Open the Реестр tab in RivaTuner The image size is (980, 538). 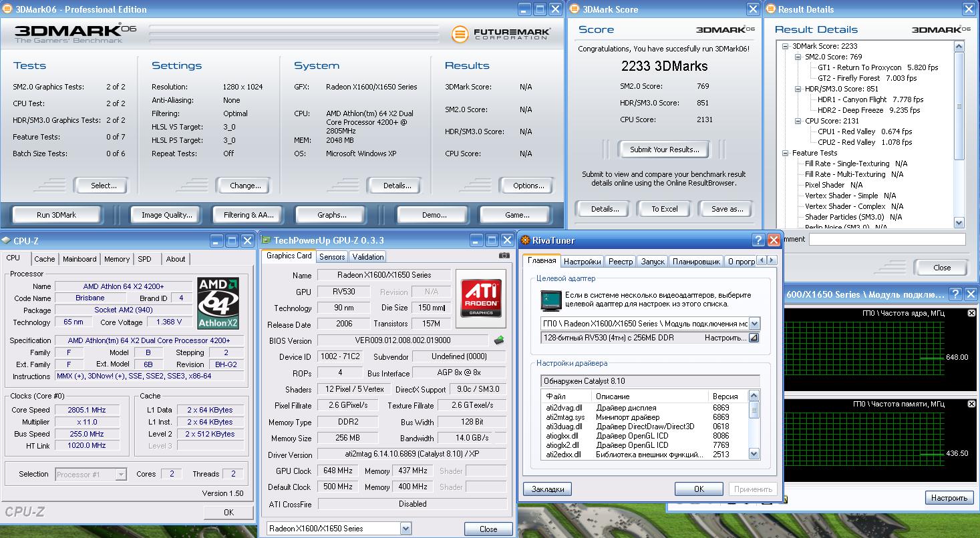(621, 262)
